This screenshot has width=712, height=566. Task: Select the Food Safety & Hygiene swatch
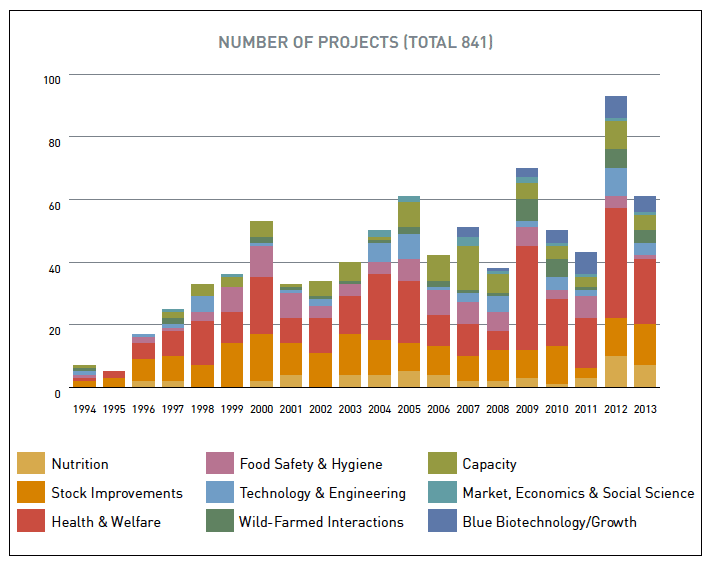220,463
